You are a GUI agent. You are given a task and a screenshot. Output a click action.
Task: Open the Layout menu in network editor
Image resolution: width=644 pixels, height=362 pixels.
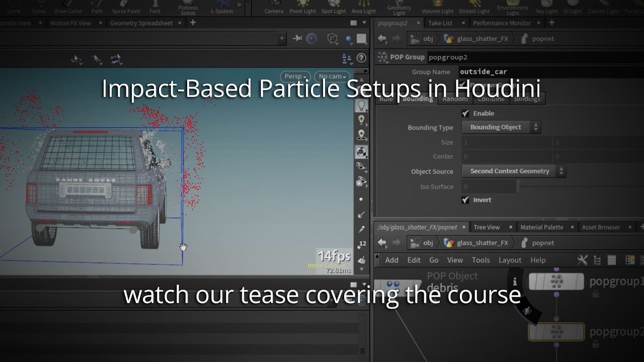[x=510, y=260]
